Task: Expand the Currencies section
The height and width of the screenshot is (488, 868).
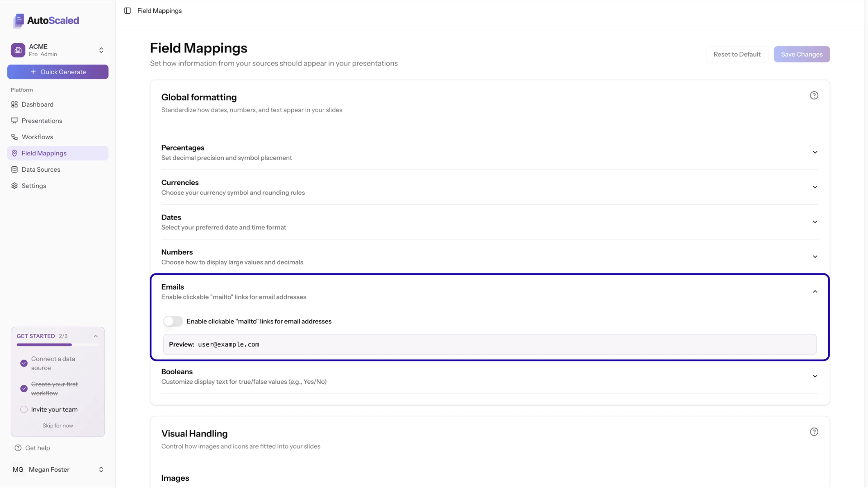Action: [815, 187]
